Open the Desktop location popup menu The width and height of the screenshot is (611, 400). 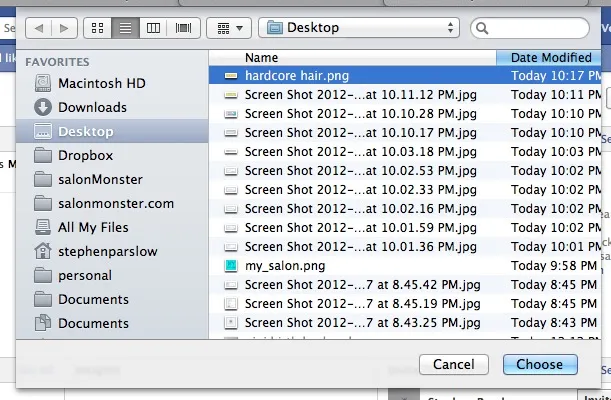(x=359, y=28)
